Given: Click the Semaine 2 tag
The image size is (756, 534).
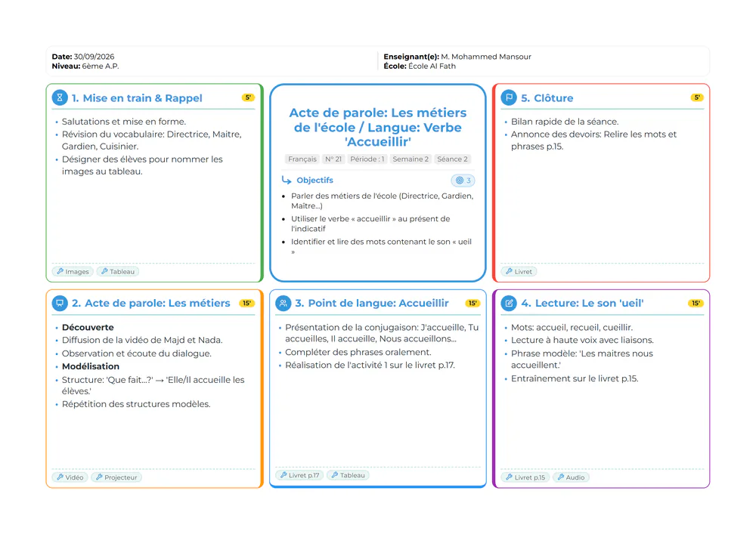Looking at the screenshot, I should (411, 159).
